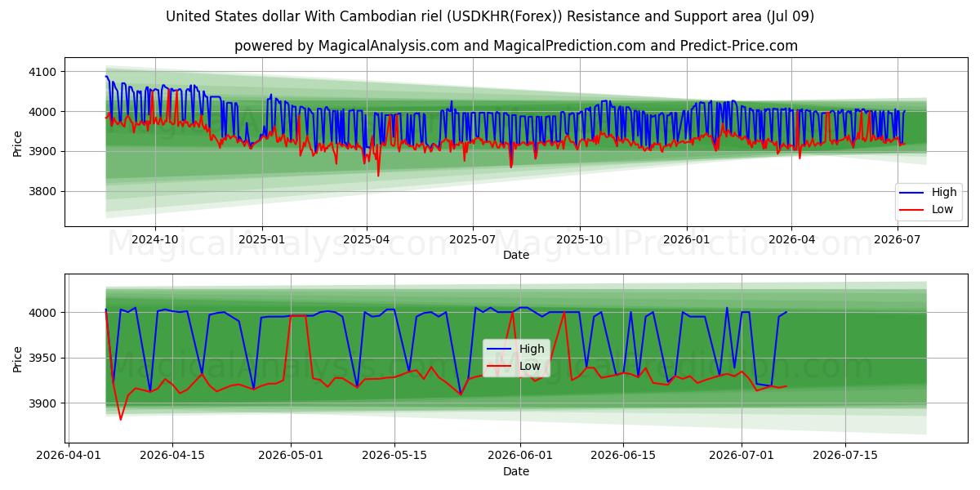Click the 3900 tick on the upper chart price axis

click(43, 152)
